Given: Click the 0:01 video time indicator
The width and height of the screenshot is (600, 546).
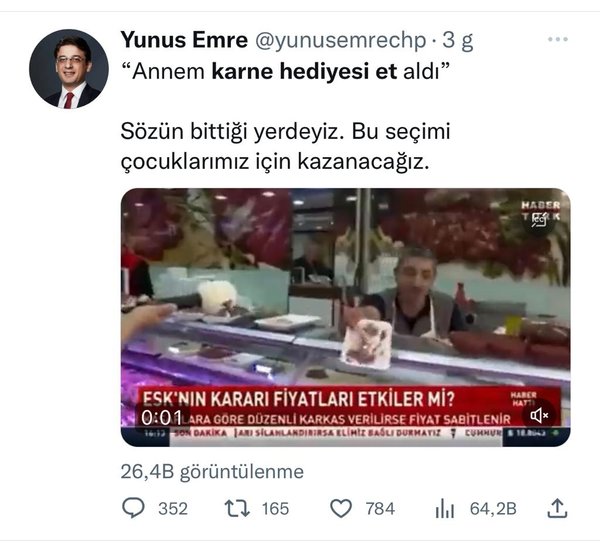Looking at the screenshot, I should pyautogui.click(x=161, y=418).
